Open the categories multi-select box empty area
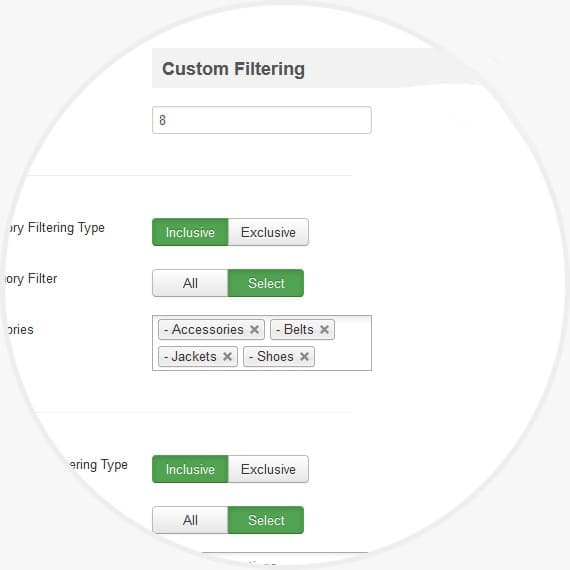570x570 pixels. [344, 356]
